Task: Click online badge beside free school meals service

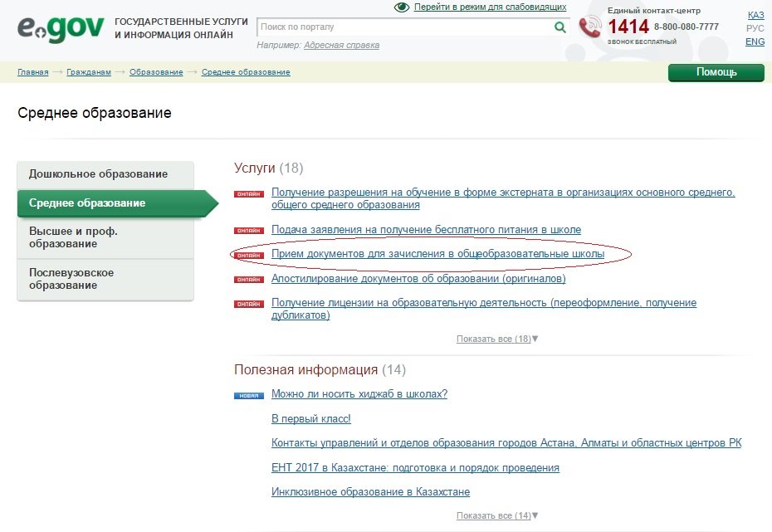Action: (249, 230)
